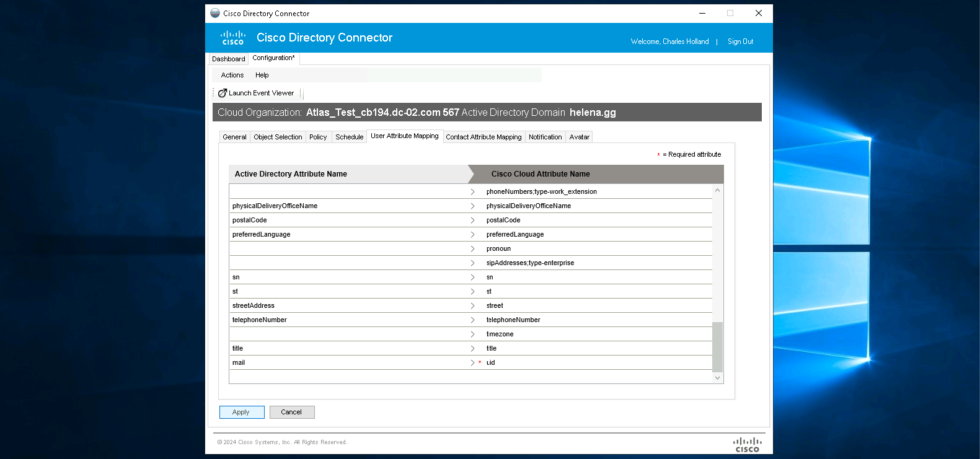
Task: Open the preferredLanguage Active Directory attribute dropdown
Action: coord(347,235)
